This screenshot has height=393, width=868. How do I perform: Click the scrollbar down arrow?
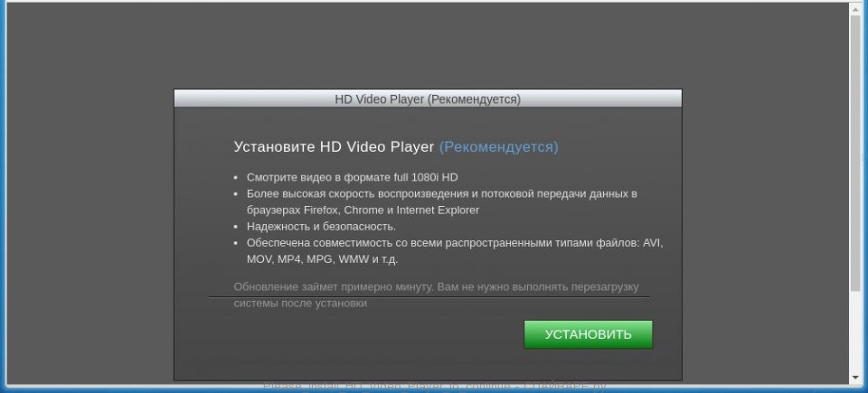pyautogui.click(x=855, y=376)
